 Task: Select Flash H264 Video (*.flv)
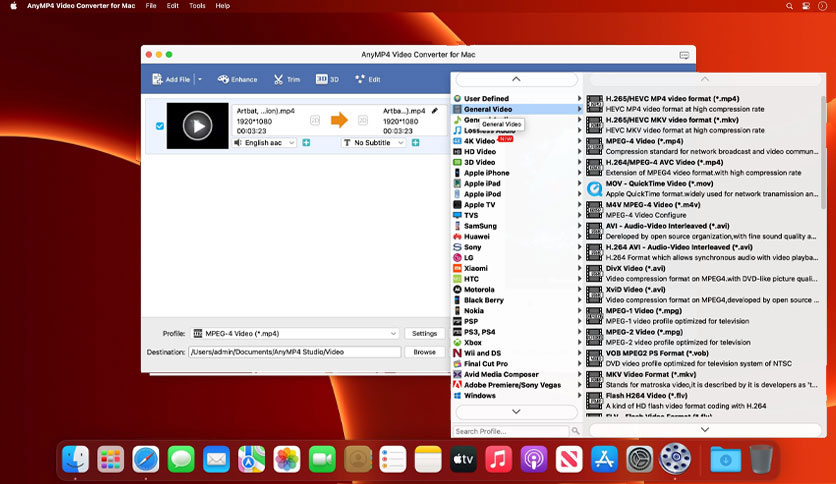point(703,401)
